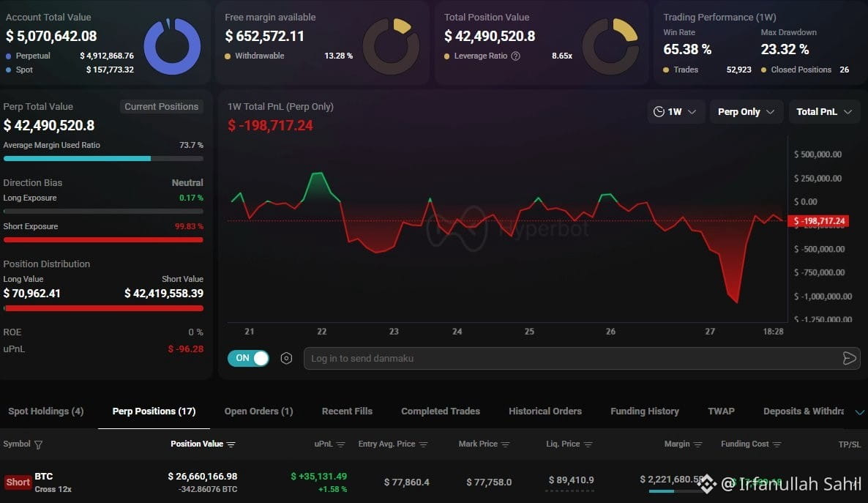Image resolution: width=868 pixels, height=503 pixels.
Task: Click the Trades count 52,923
Action: (739, 70)
